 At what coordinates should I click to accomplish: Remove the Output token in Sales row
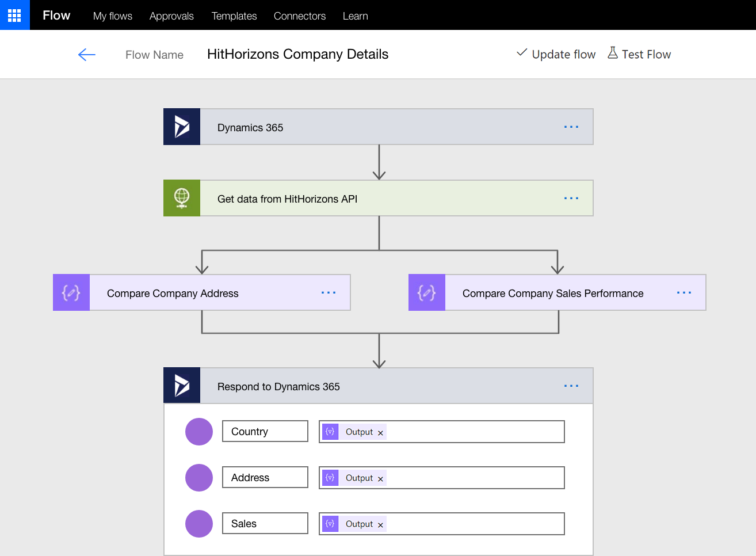click(380, 525)
